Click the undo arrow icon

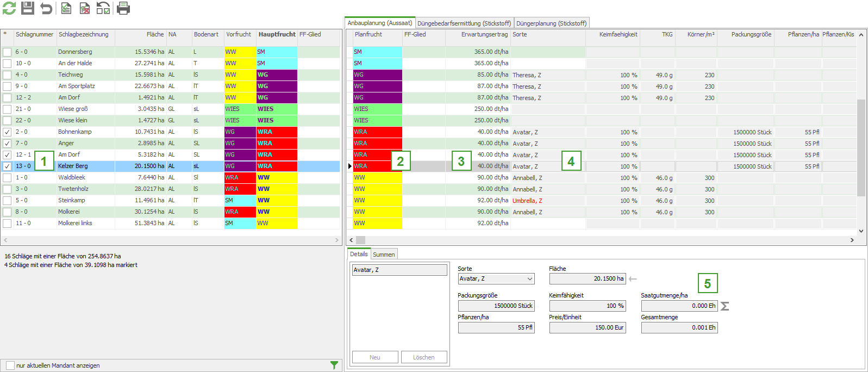click(47, 8)
